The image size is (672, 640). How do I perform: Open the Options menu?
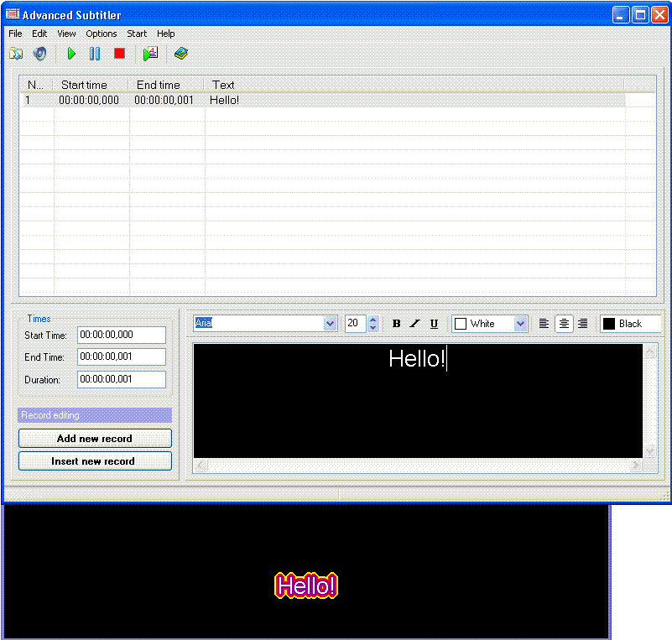click(x=101, y=34)
